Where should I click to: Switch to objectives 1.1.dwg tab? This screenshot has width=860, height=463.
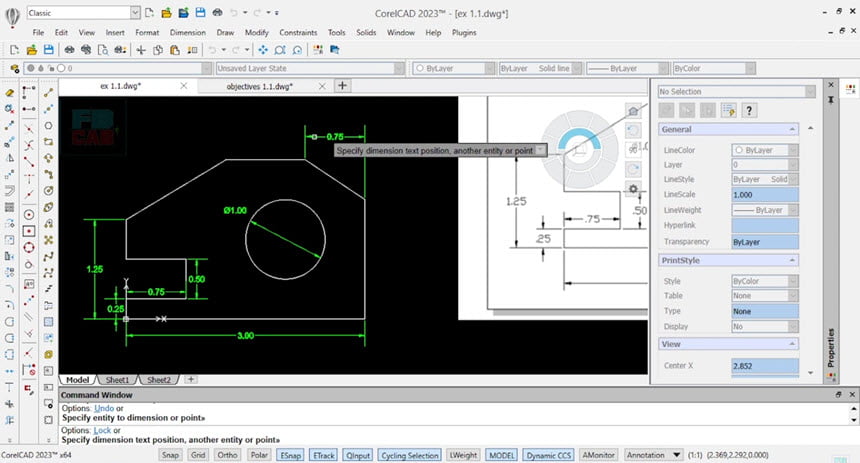click(259, 86)
